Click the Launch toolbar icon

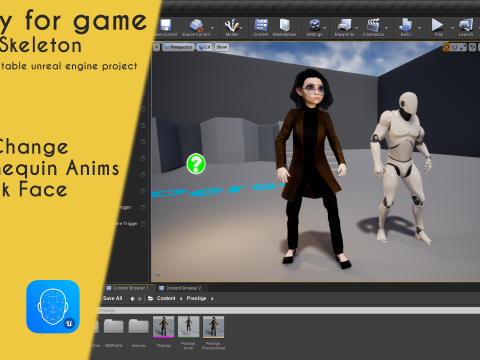466,26
